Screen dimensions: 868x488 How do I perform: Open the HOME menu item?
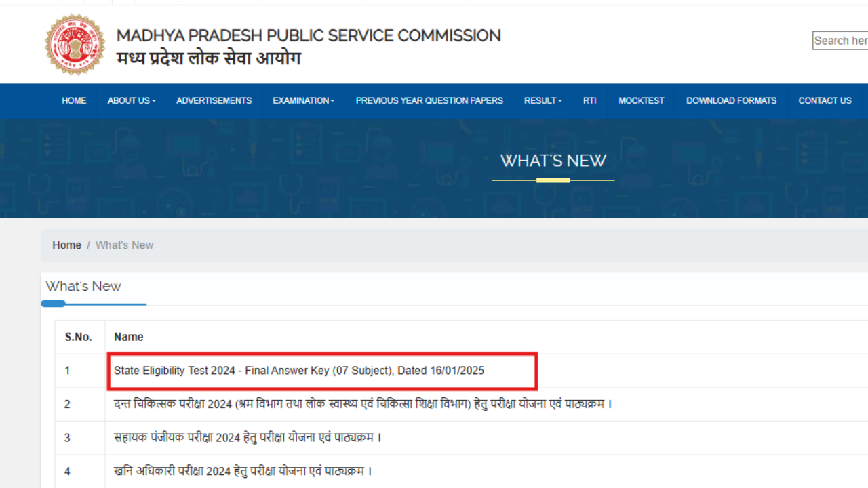(73, 100)
